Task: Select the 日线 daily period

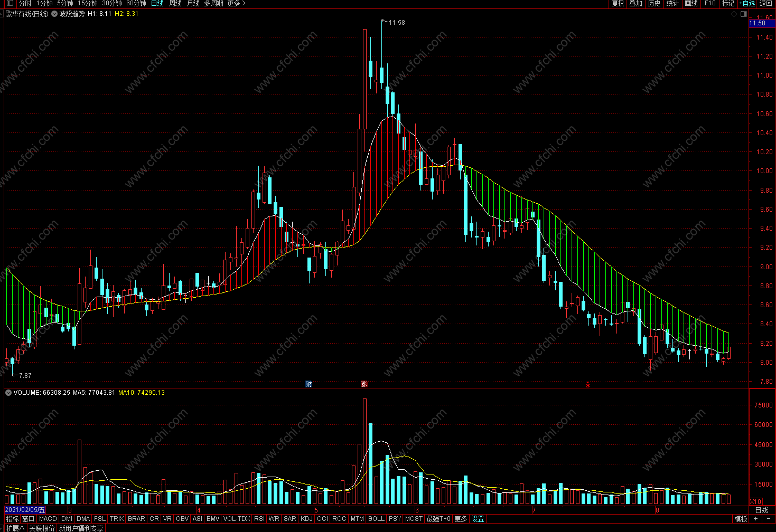Action: tap(157, 3)
